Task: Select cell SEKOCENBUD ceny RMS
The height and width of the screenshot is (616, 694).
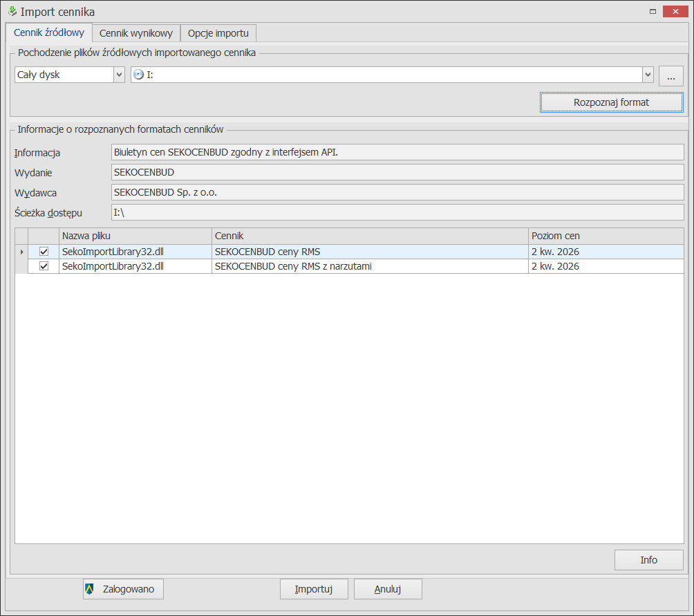Action: [x=370, y=252]
